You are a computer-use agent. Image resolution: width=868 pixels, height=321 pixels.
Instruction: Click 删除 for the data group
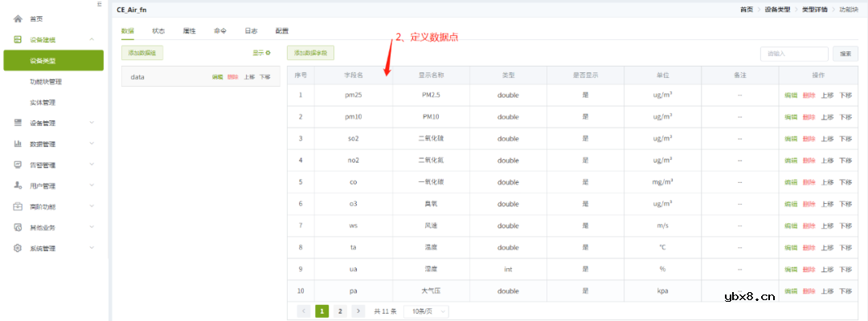pyautogui.click(x=233, y=77)
